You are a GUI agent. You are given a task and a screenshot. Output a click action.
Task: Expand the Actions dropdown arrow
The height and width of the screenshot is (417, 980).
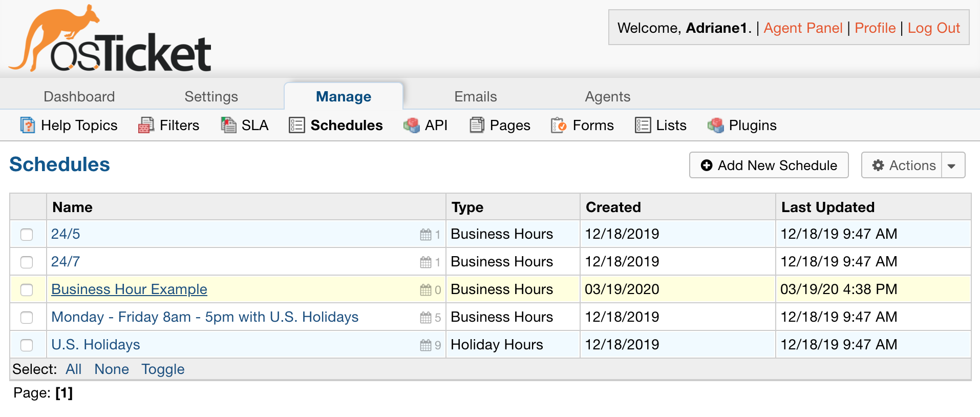click(952, 165)
